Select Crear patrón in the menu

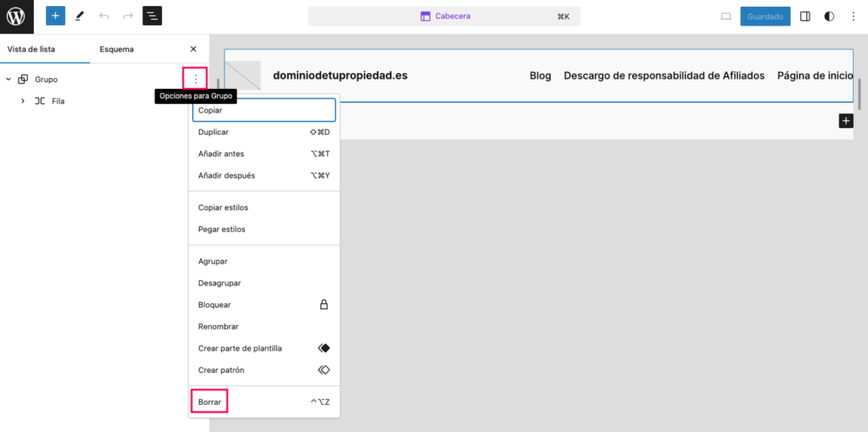264,370
